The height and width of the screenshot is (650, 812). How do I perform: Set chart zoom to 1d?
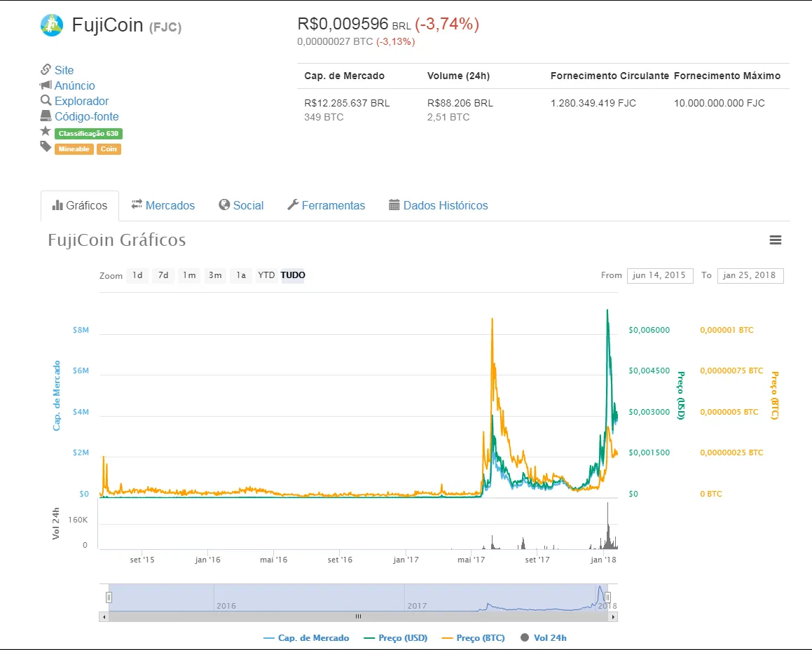click(x=137, y=275)
